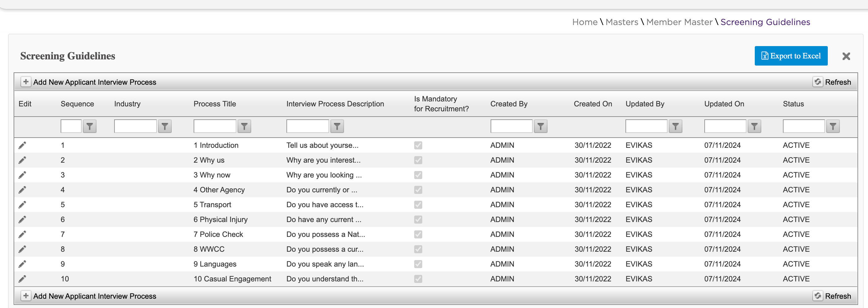Select 'Tell us about yourse...' description cell
The width and height of the screenshot is (868, 308).
click(322, 145)
